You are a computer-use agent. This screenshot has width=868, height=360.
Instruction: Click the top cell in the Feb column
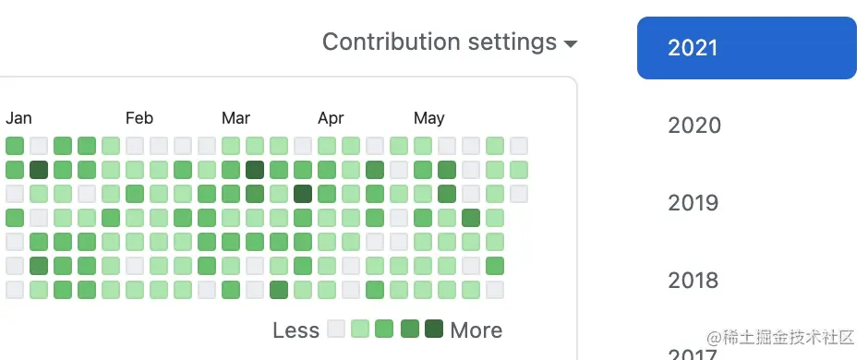[x=135, y=146]
